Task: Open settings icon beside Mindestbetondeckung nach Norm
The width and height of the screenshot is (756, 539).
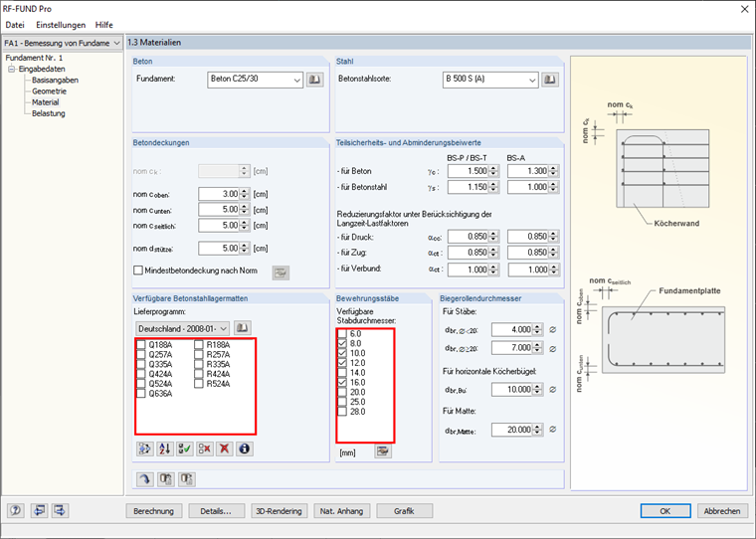Action: [281, 272]
